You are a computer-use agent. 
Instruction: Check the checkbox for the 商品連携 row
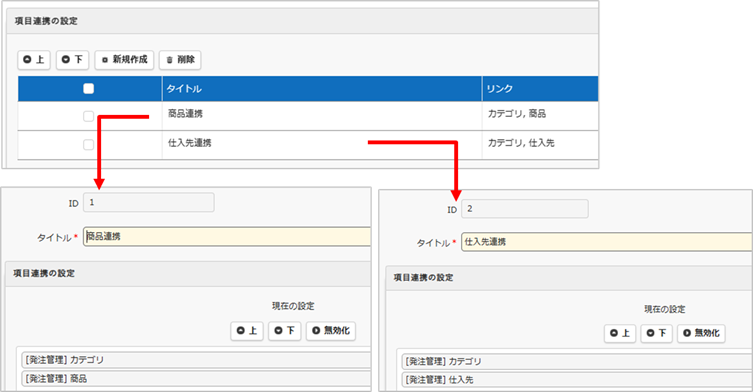88,116
